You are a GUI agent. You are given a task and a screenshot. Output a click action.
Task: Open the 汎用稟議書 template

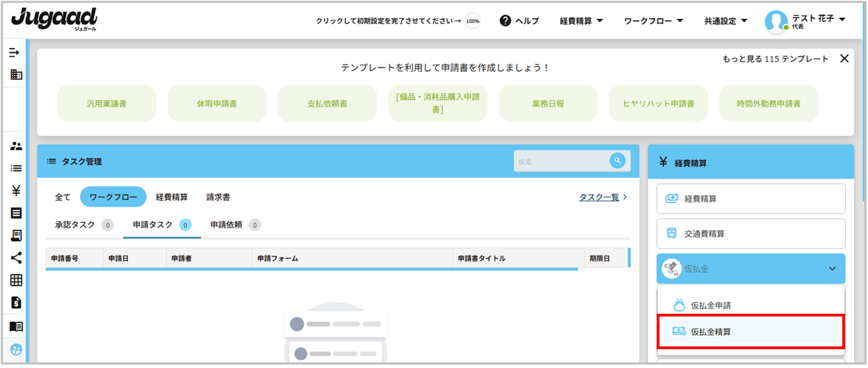pyautogui.click(x=106, y=103)
